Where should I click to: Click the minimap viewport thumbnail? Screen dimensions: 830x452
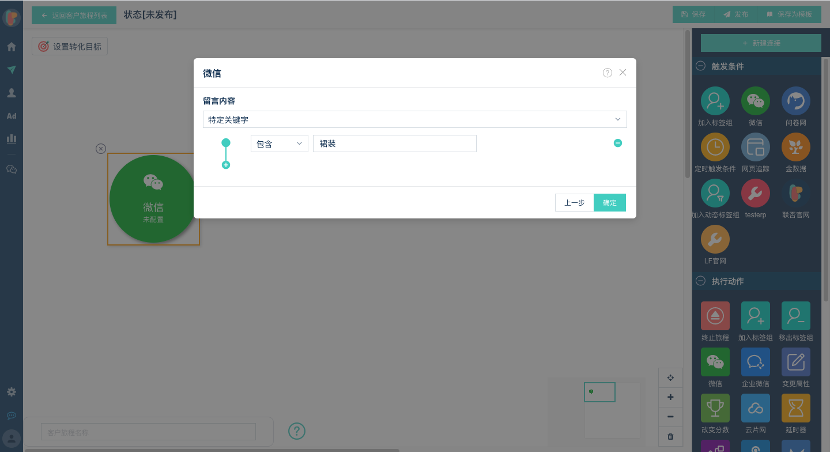point(600,392)
